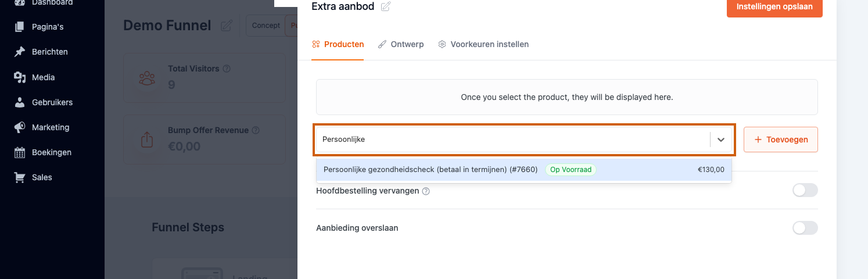Click the Marketing megaphone icon
The height and width of the screenshot is (279, 868).
[x=20, y=127]
